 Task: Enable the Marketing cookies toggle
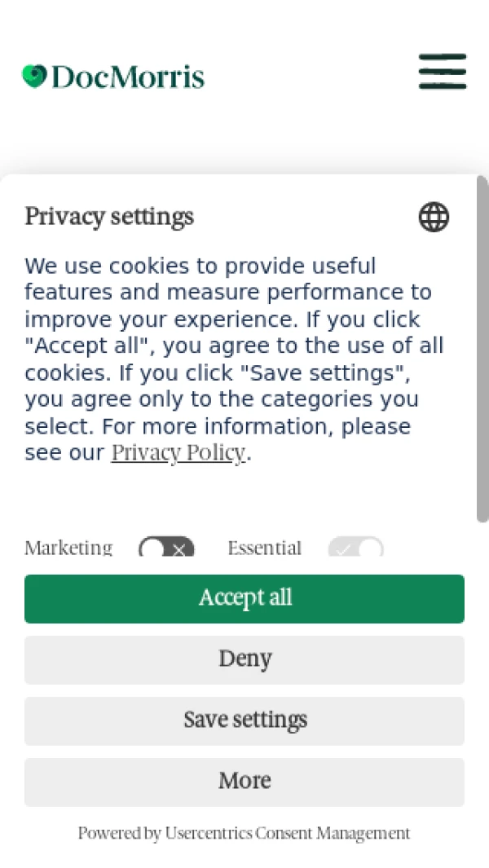point(166,549)
